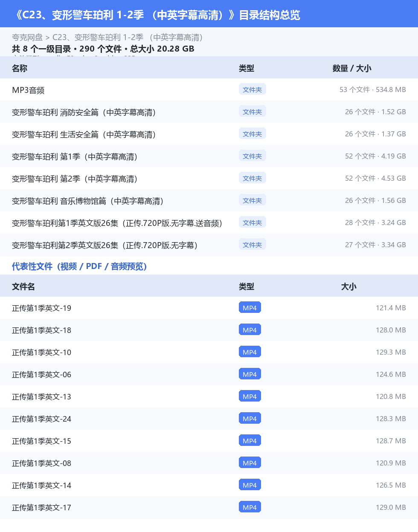Viewport: 418px width, 532px height.
Task: Click the size value 52 个文件 · 4.53 GB
Action: click(x=375, y=178)
